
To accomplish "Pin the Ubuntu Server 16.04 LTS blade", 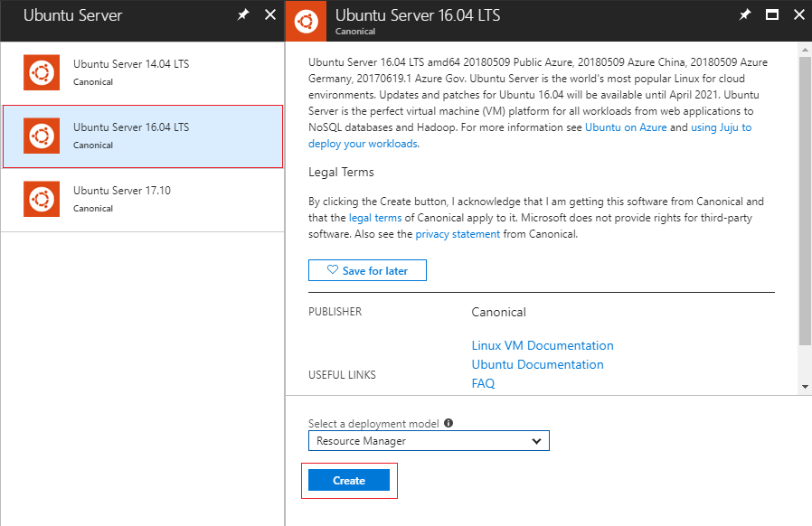I will click(745, 15).
